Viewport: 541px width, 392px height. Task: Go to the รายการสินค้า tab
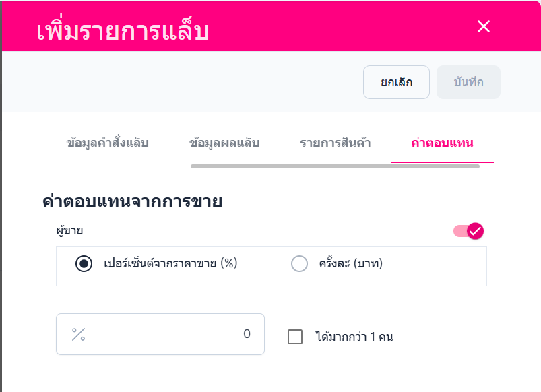pos(335,143)
